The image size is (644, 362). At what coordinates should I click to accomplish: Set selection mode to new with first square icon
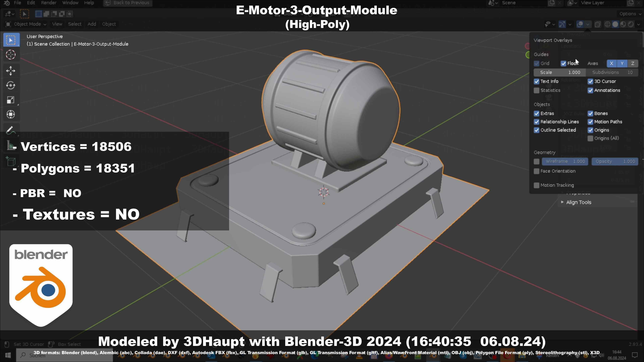click(39, 14)
